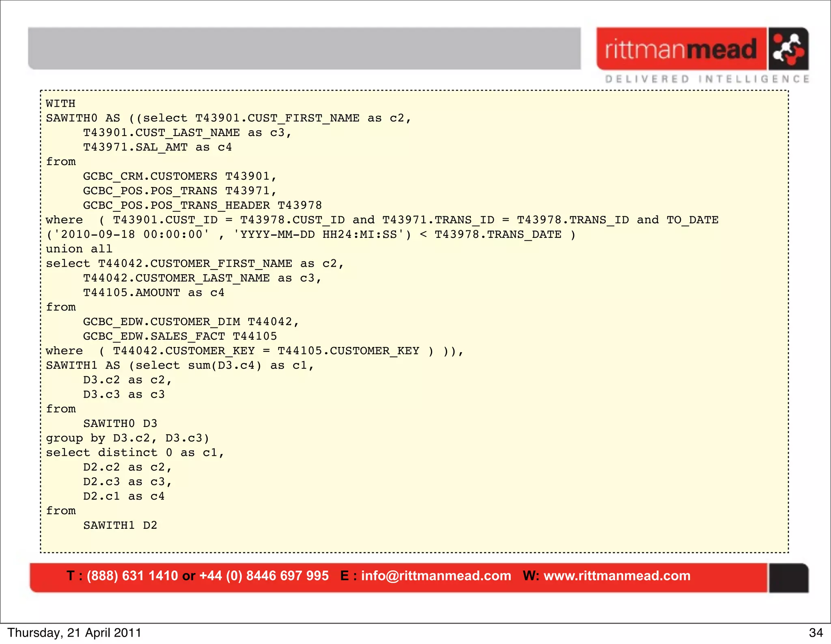Click the info@rittmanmead.com email address
This screenshot has height=644, width=831.
(x=436, y=576)
